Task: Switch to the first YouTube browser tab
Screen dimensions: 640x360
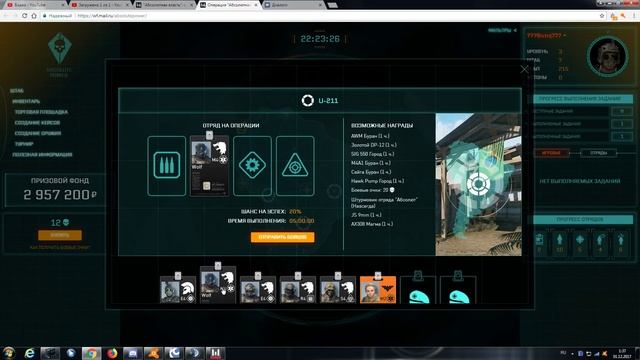Action: (x=36, y=5)
